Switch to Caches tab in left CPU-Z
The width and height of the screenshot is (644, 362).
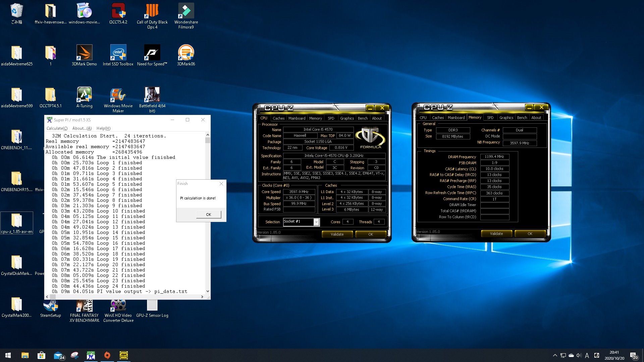coord(278,118)
